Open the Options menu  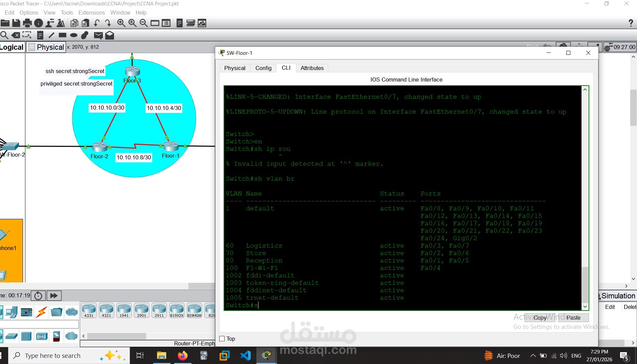pos(29,13)
